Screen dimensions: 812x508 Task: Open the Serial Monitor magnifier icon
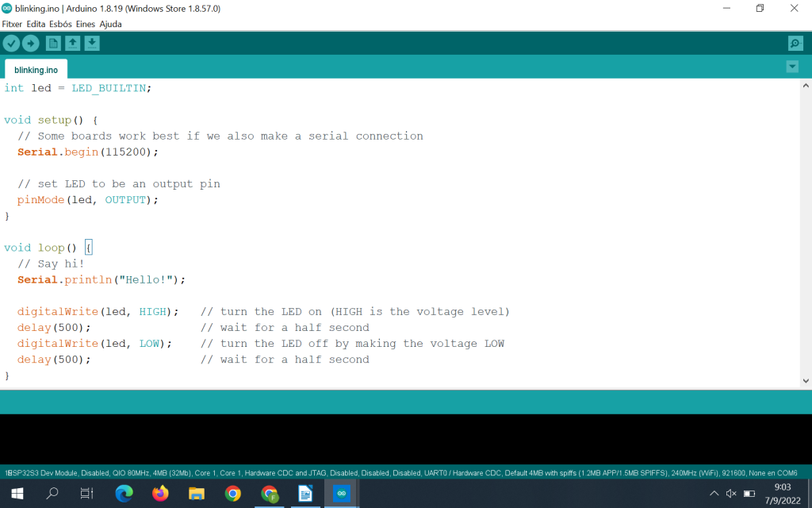(795, 44)
